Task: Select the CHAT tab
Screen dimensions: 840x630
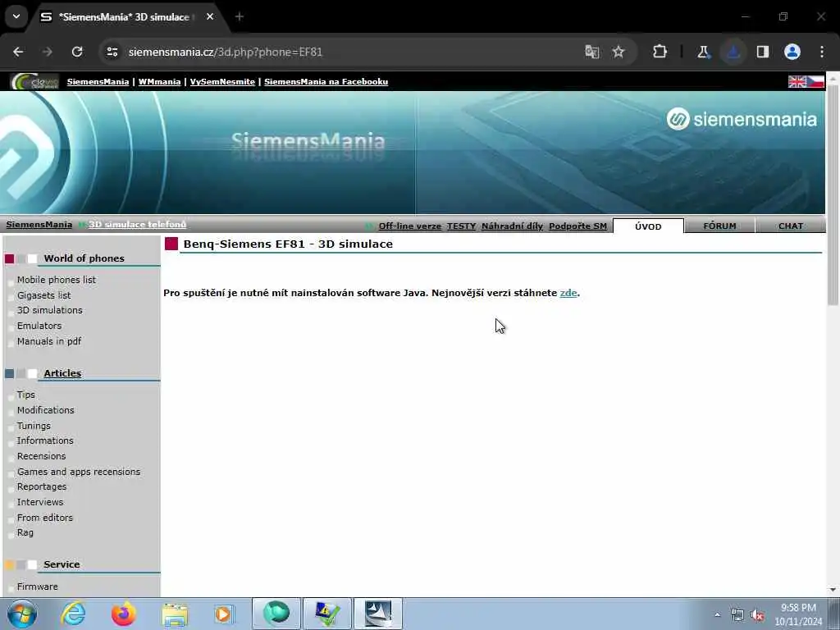Action: pyautogui.click(x=790, y=226)
